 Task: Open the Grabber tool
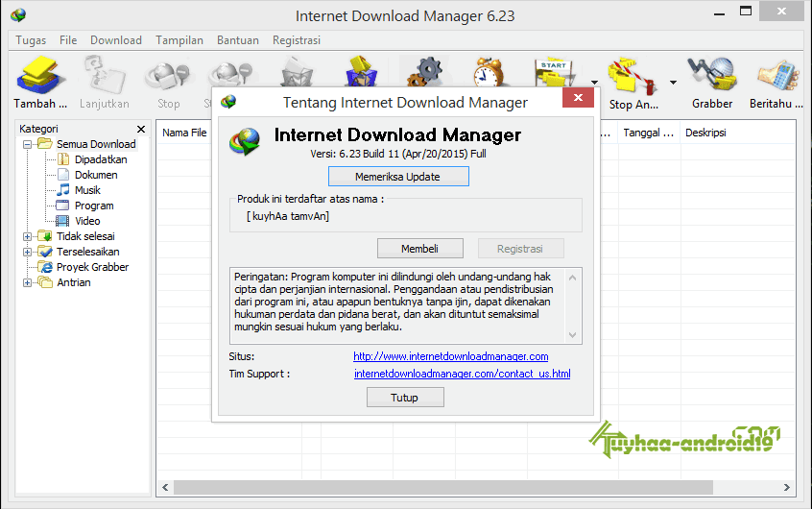(x=712, y=76)
